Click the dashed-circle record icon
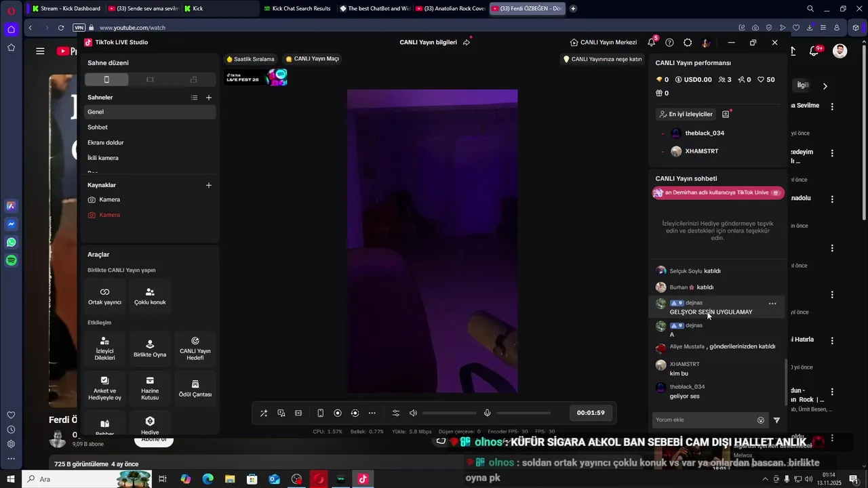This screenshot has width=868, height=488. pyautogui.click(x=355, y=413)
